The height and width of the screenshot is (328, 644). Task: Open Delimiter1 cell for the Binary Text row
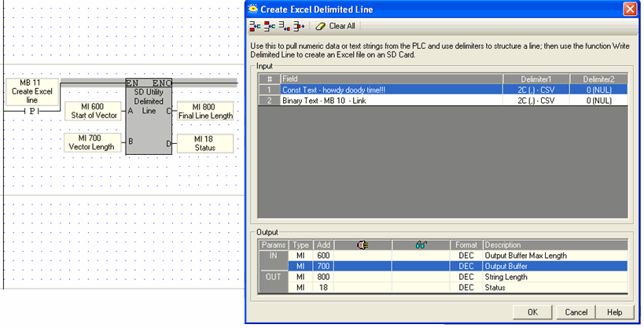[x=537, y=101]
